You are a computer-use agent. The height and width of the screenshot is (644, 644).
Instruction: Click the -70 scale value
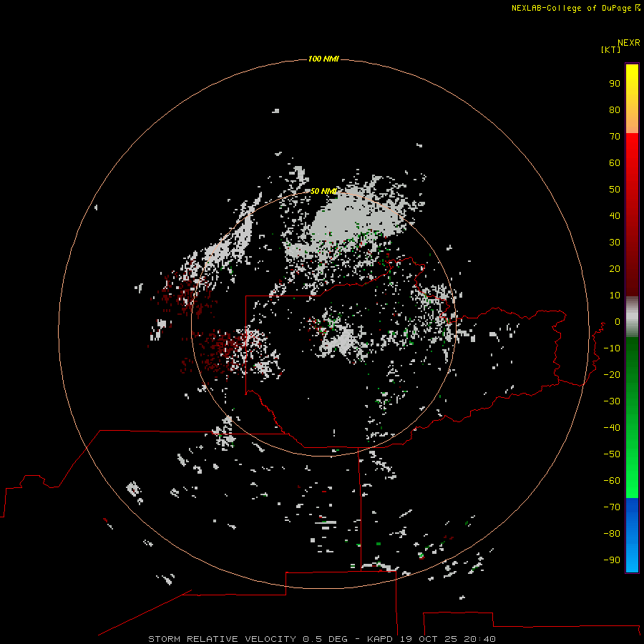pos(612,507)
